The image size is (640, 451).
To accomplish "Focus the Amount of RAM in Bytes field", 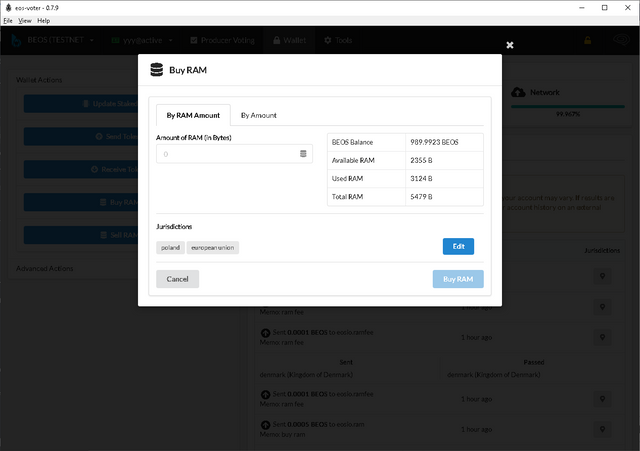I will tap(234, 154).
